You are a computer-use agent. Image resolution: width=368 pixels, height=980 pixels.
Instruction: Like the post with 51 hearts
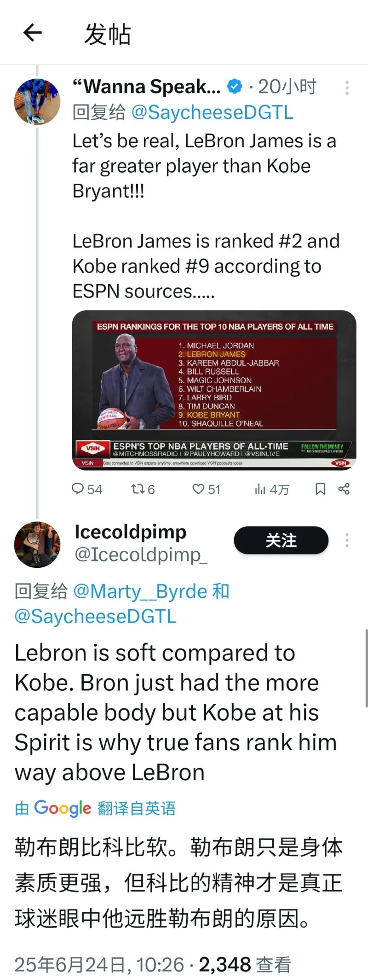click(206, 489)
